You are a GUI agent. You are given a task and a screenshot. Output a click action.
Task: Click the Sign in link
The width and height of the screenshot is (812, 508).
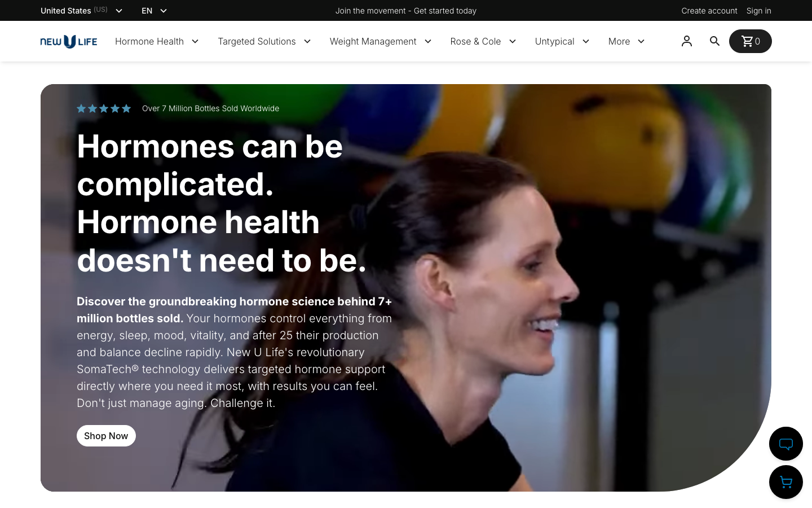click(758, 11)
